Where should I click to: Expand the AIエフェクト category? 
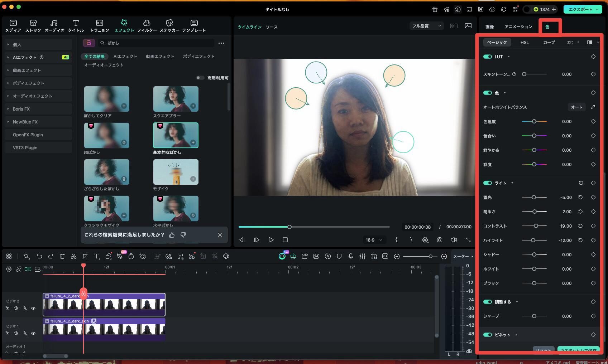tap(8, 57)
